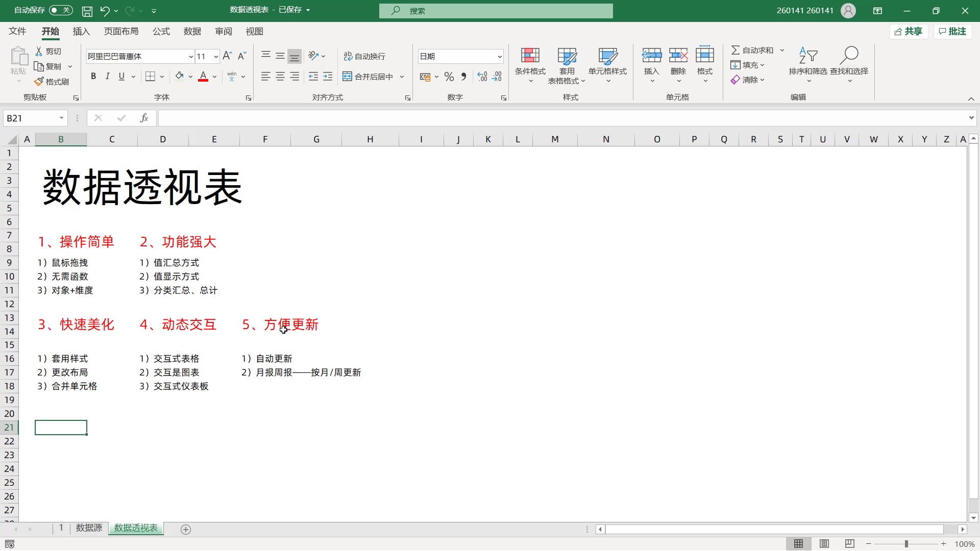
Task: Click the Delete cells (删除) icon
Action: click(678, 55)
